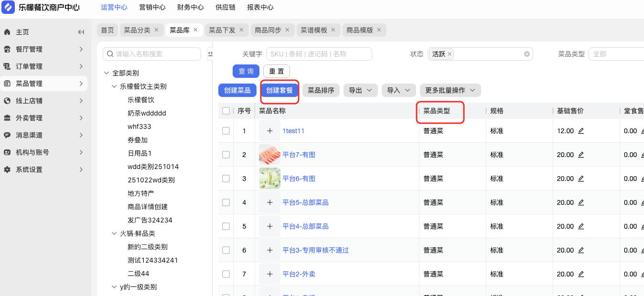Expand the 更多批量操作 dropdown
Screen dimensions: 644x296
(x=450, y=90)
